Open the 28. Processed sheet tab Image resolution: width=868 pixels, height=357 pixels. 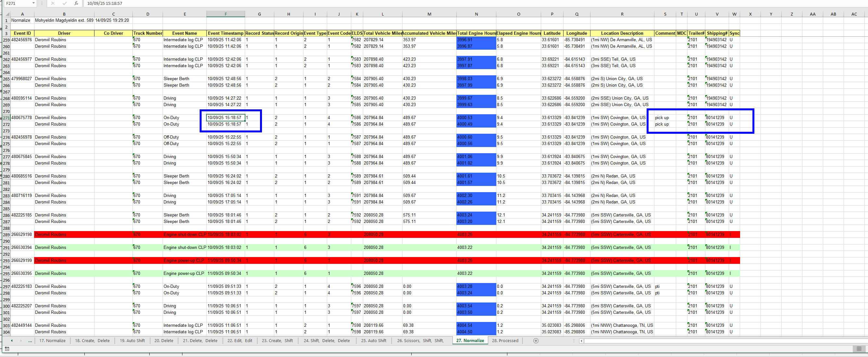[x=505, y=340]
